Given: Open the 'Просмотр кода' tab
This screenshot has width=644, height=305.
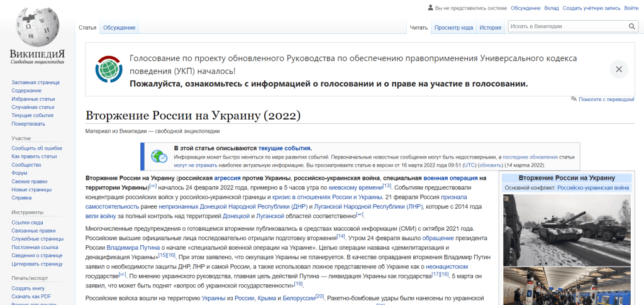Looking at the screenshot, I should pos(453,28).
